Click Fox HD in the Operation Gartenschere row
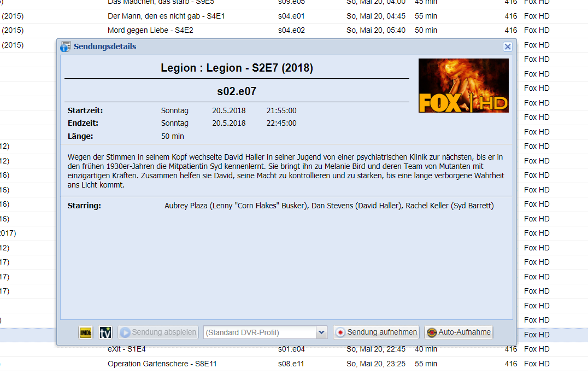Image resolution: width=588 pixels, height=380 pixels. [x=537, y=364]
